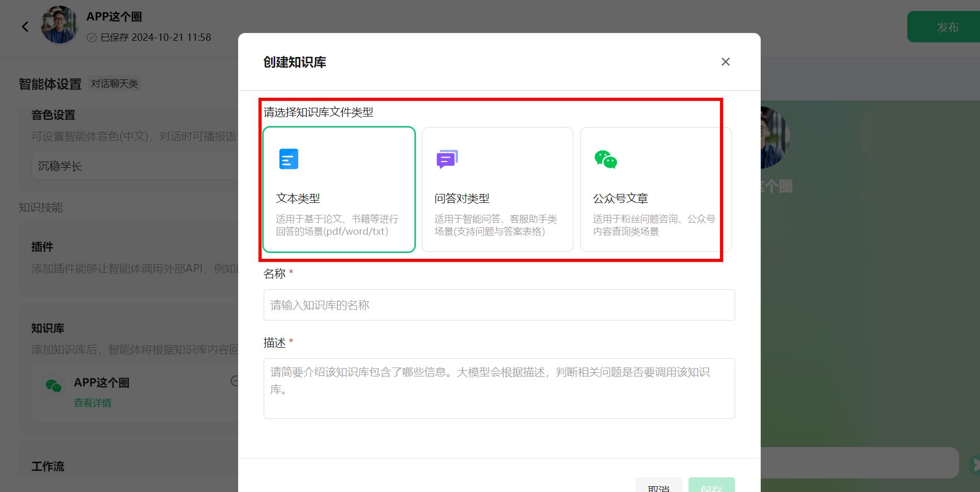Click the WeChat icon beside APP这个圈 knowledge base
This screenshot has width=980, height=492.
[x=53, y=385]
